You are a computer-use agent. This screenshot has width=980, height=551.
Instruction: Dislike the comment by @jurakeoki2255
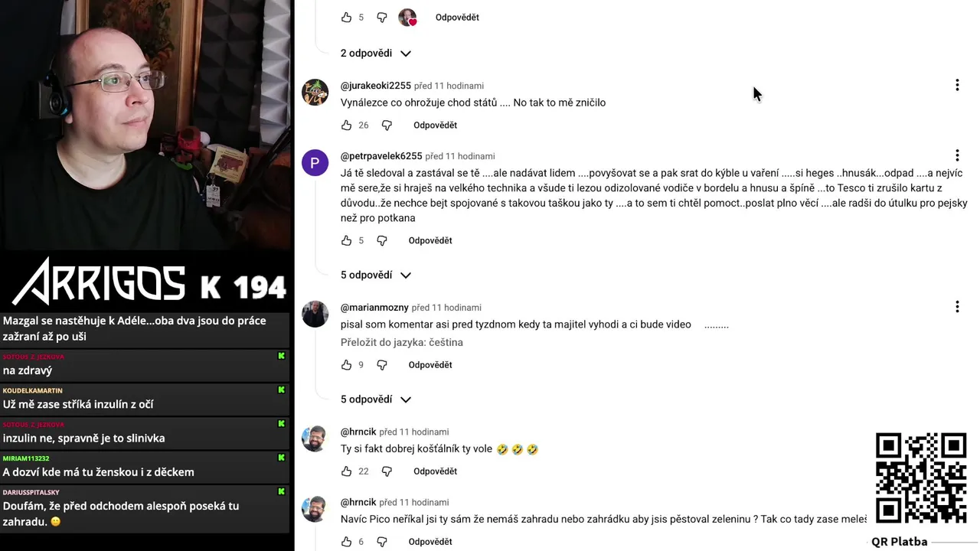click(387, 125)
